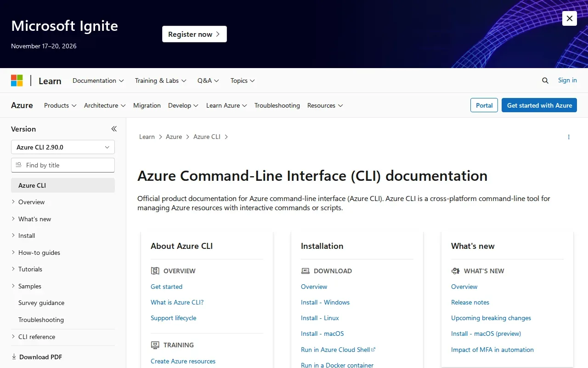Click the Portal button

coord(484,105)
